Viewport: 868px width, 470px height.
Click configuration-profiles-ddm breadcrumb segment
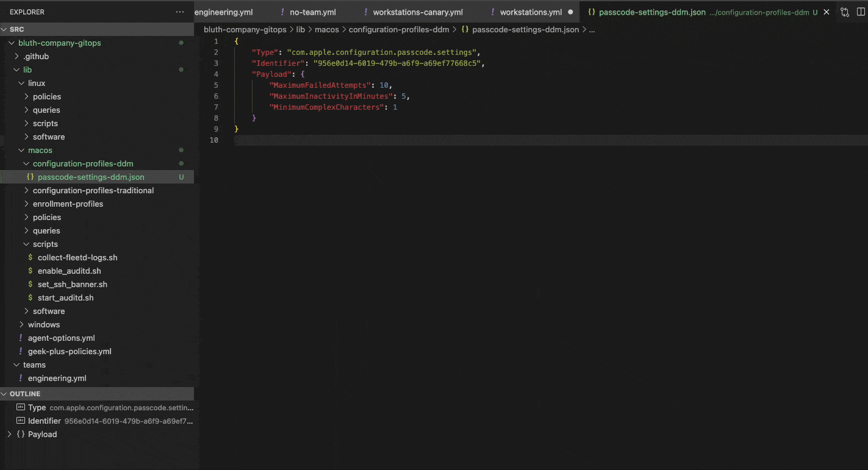(399, 29)
